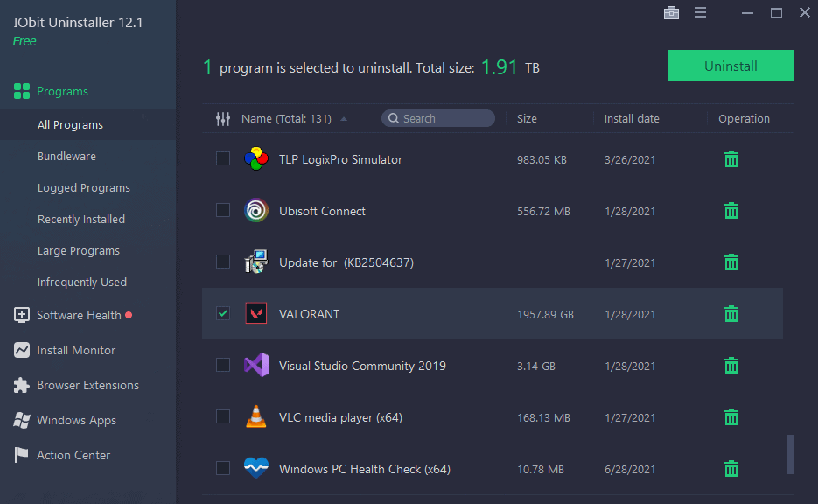The width and height of the screenshot is (818, 504).
Task: Check Visual Studio Community 2019 checkbox
Action: pyautogui.click(x=223, y=365)
